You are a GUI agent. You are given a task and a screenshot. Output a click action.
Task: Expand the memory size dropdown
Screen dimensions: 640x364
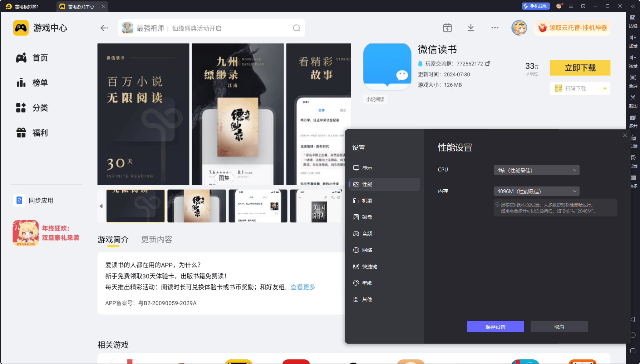pos(536,191)
